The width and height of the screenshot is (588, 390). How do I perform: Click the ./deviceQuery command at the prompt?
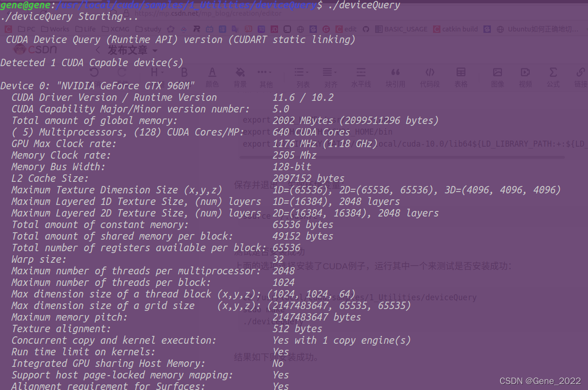coord(364,5)
